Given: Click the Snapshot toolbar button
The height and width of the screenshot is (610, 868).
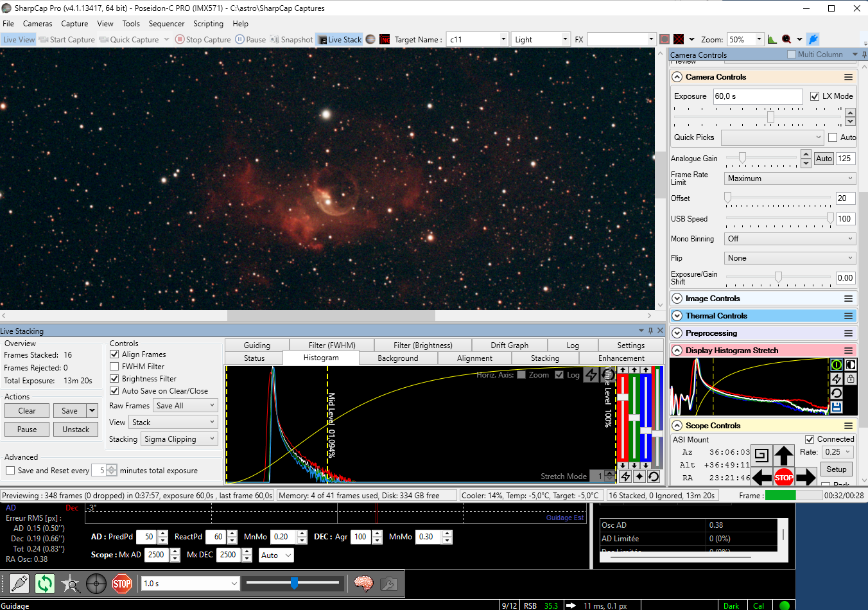Looking at the screenshot, I should coord(291,39).
